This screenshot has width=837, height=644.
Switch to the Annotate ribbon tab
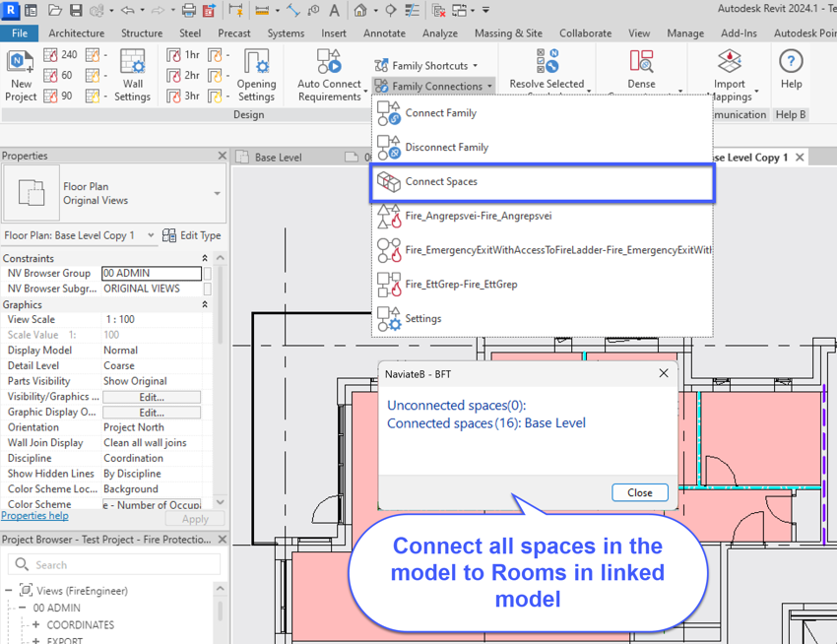tap(384, 32)
